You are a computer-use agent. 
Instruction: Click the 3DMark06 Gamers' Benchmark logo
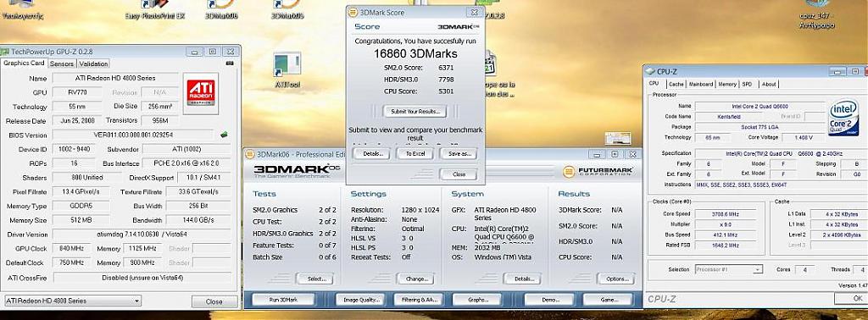point(297,171)
